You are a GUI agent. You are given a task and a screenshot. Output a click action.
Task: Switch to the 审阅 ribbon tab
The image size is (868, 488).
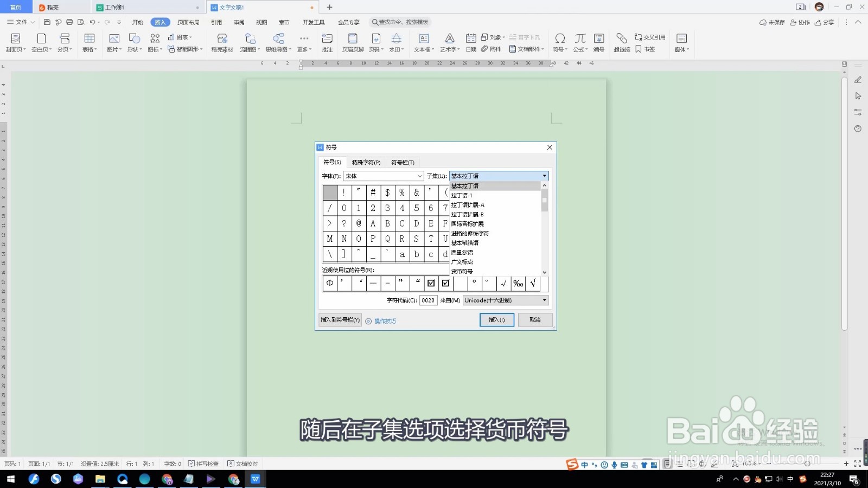tap(239, 22)
